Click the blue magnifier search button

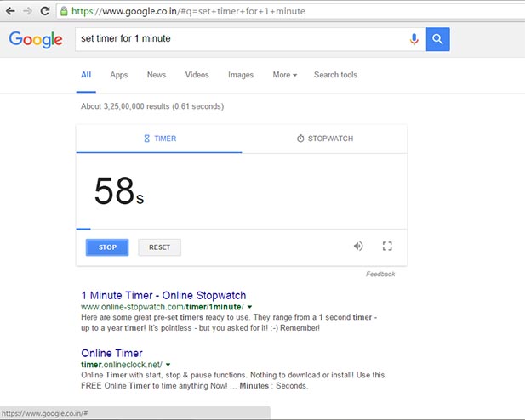(x=437, y=39)
